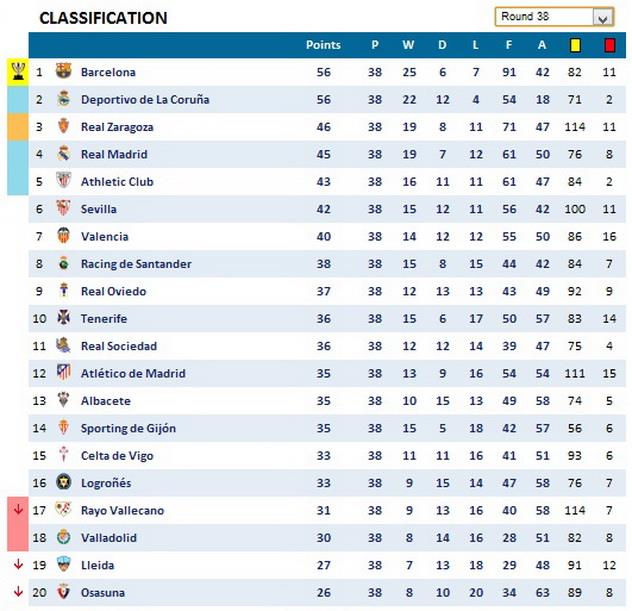The height and width of the screenshot is (611, 632).
Task: Open the Round 38 dropdown arrow
Action: 602,18
